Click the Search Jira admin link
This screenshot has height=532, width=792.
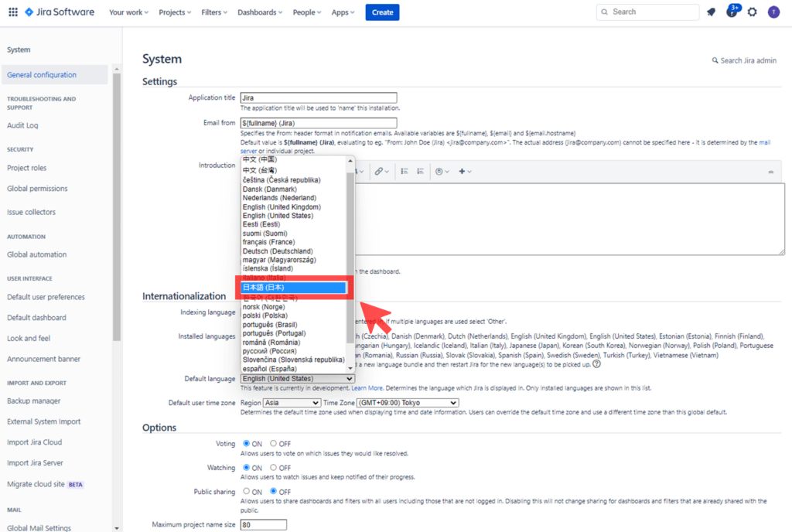(x=743, y=60)
